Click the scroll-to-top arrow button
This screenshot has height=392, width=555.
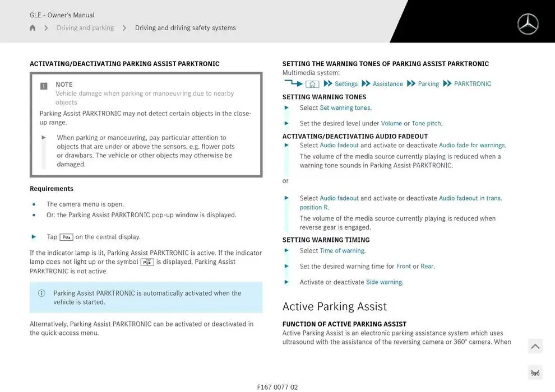coord(535,346)
